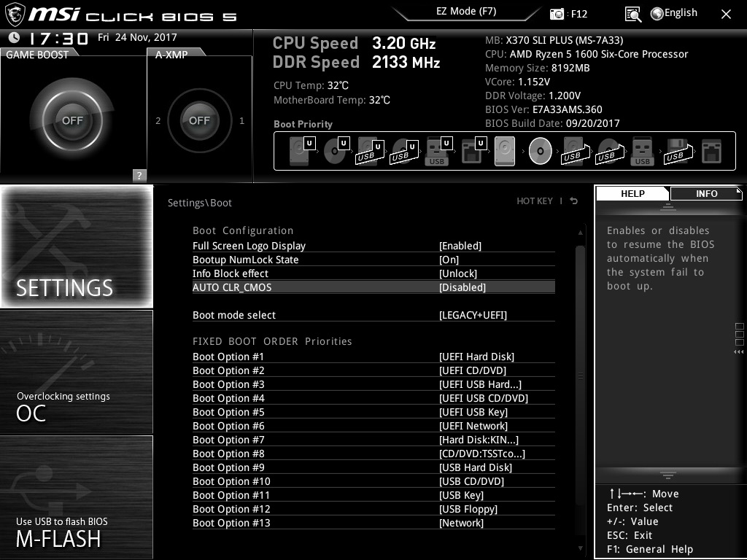The image size is (747, 560).
Task: Close the BIOS with the X button
Action: tap(726, 15)
